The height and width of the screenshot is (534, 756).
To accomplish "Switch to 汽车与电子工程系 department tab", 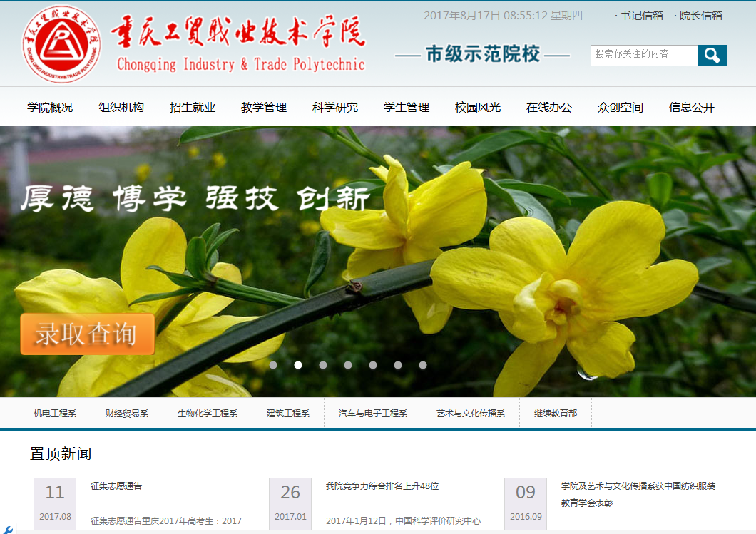I will click(372, 414).
